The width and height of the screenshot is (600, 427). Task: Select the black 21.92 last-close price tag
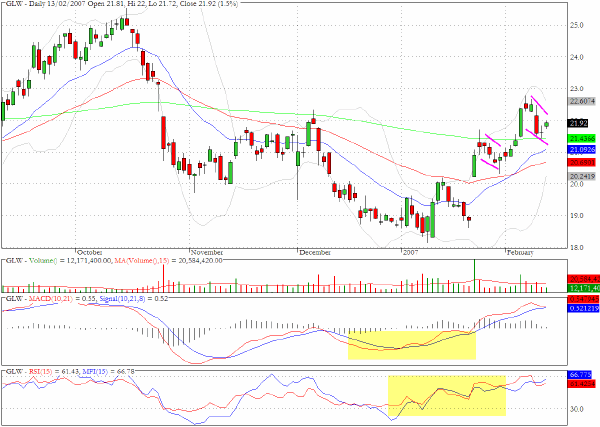point(578,123)
